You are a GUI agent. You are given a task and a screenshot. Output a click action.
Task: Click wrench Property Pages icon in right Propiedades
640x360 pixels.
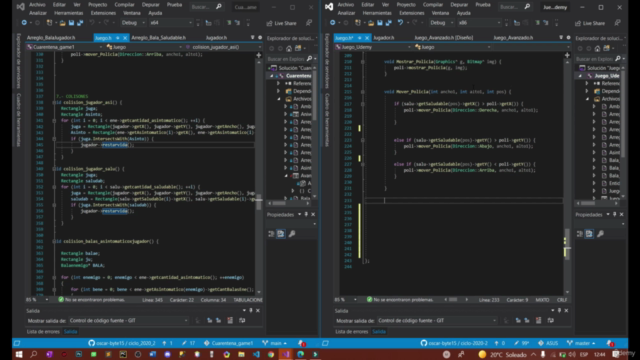(x=600, y=234)
